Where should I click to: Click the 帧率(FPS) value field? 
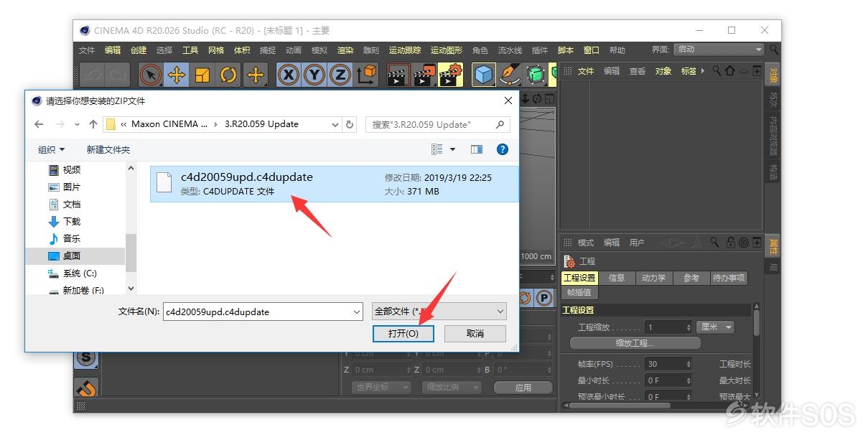(x=668, y=364)
